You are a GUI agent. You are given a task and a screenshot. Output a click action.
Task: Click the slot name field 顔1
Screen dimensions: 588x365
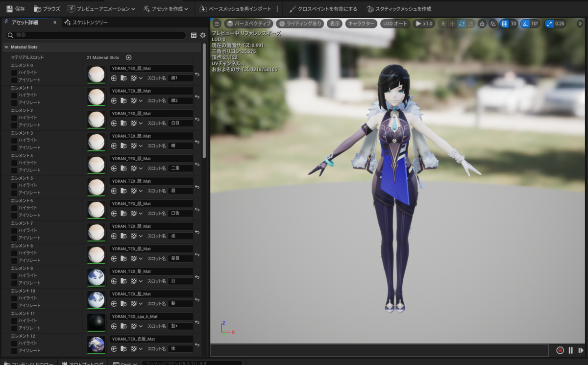[x=180, y=78]
